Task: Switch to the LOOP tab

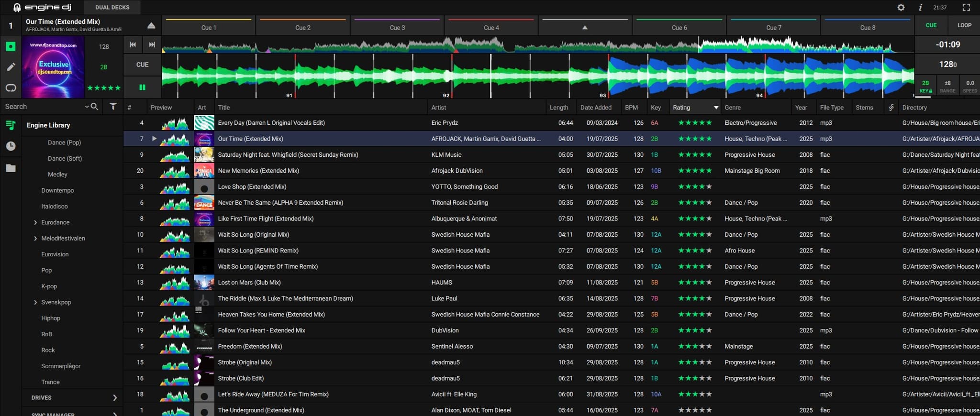Action: pos(964,25)
